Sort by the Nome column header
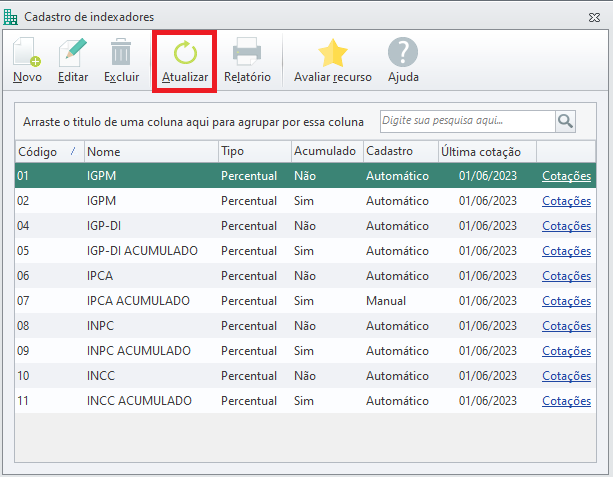The image size is (613, 477). coord(151,152)
